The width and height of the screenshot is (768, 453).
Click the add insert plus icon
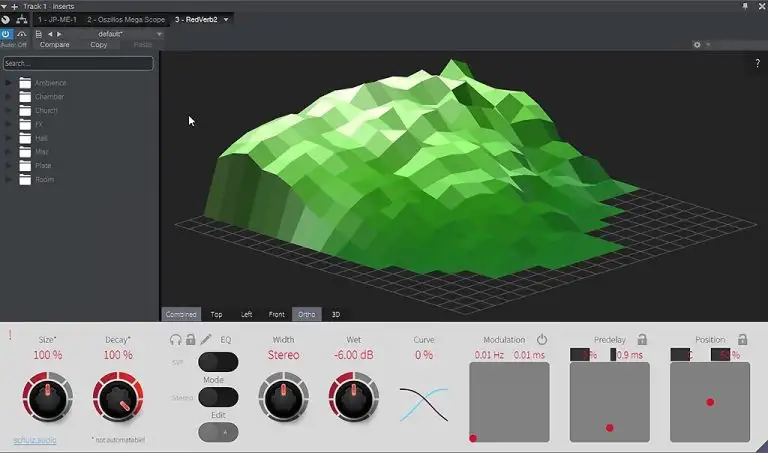point(14,6)
